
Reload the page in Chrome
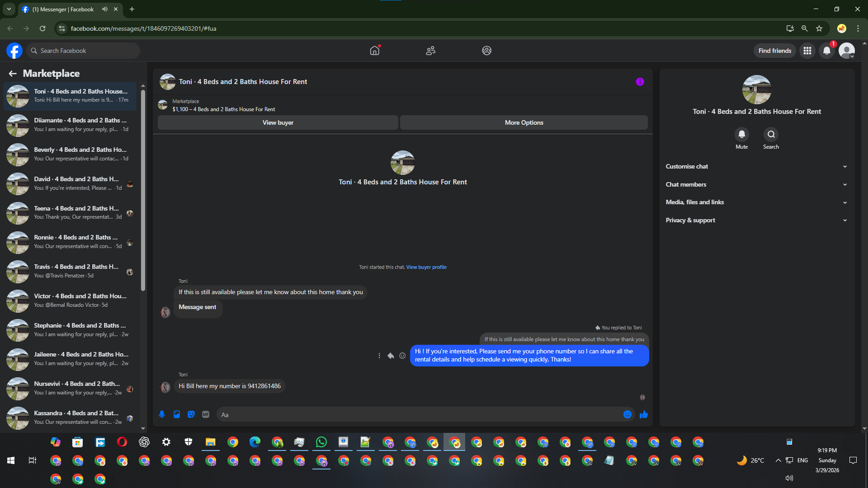click(42, 28)
